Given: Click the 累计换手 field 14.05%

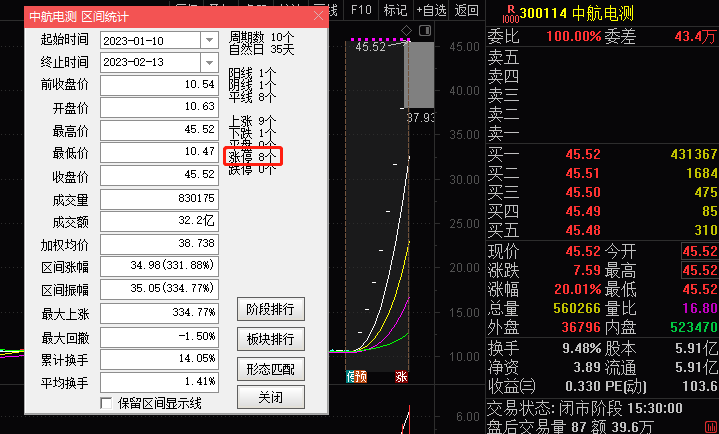Looking at the screenshot, I should coord(159,359).
